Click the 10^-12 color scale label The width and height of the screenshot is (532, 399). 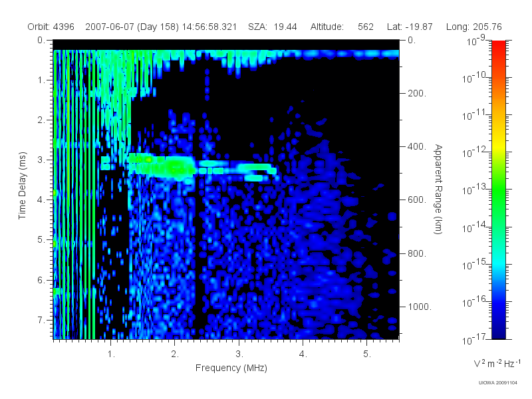click(475, 152)
